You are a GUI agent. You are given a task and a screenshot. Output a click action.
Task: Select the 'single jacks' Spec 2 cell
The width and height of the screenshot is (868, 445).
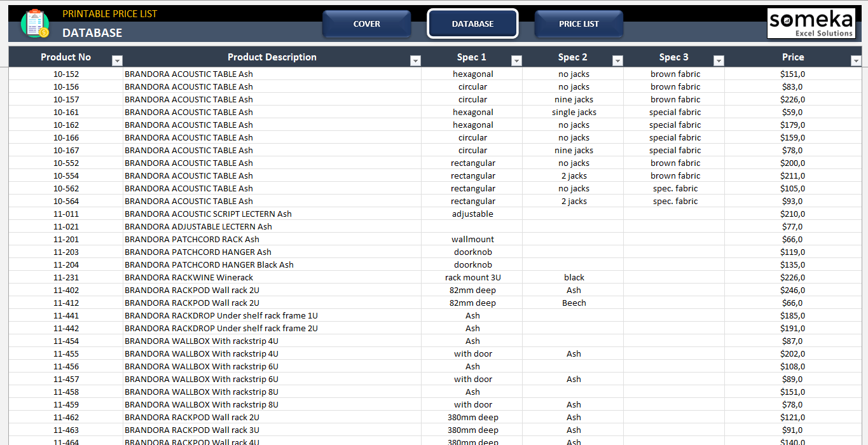click(x=573, y=113)
